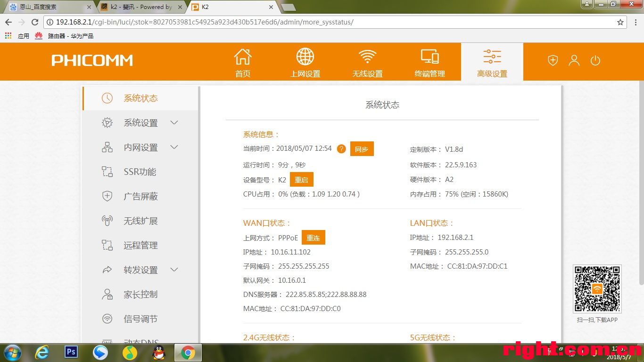Click the bookmark star icon
This screenshot has width=644, height=362.
tap(620, 22)
